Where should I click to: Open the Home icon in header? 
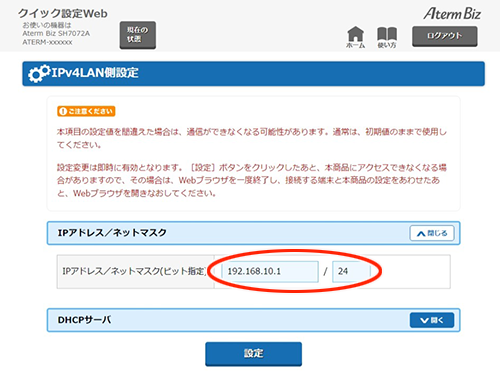pos(355,37)
